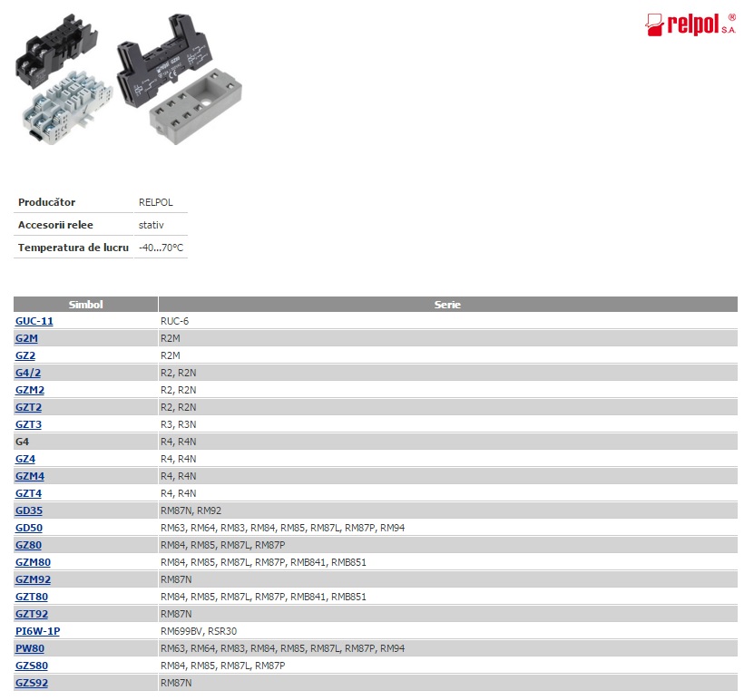
Task: Click the relay sockets product image
Action: click(x=129, y=79)
